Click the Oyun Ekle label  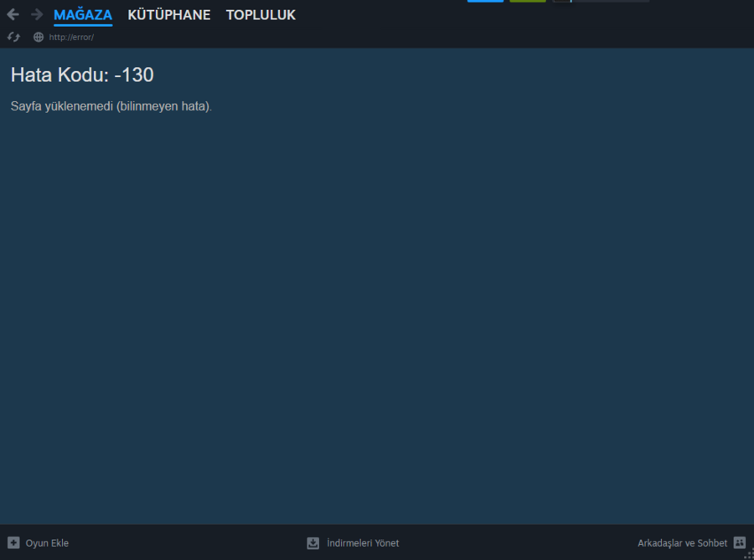click(x=47, y=542)
